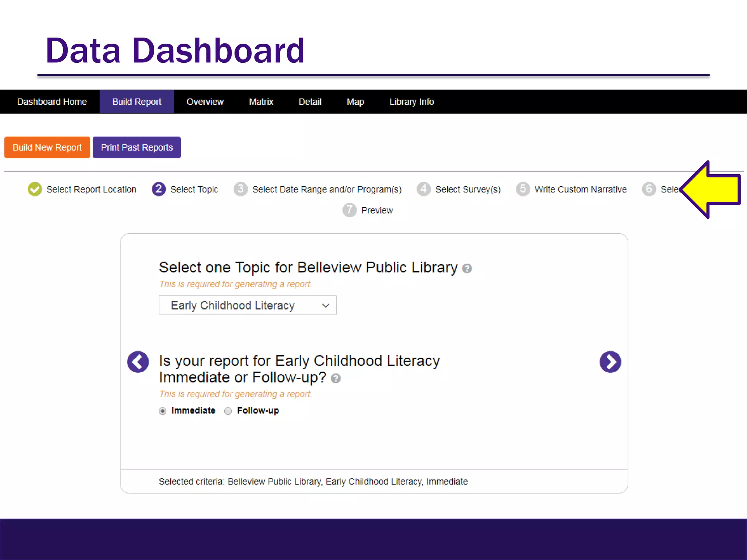The width and height of the screenshot is (747, 560).
Task: Select the Immediate radio option
Action: point(163,411)
